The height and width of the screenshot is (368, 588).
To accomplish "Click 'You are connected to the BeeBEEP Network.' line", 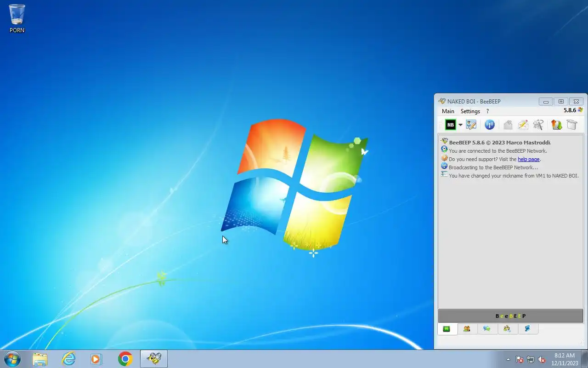I will (498, 151).
